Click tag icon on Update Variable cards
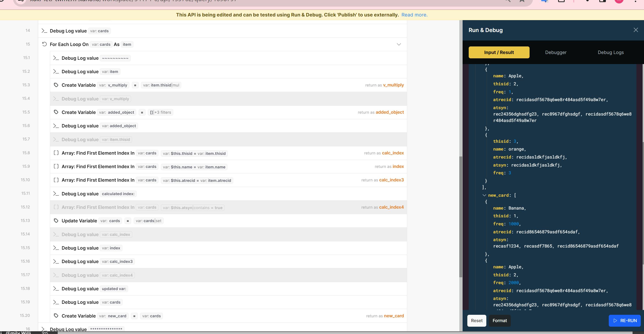The image size is (644, 334). [56, 221]
